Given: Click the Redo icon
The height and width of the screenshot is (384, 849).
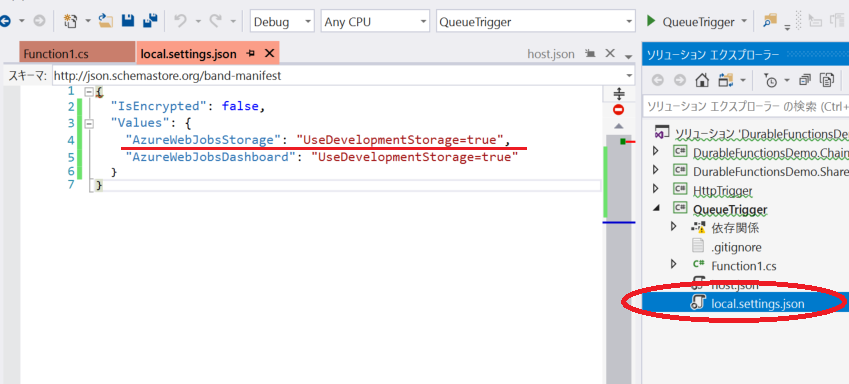Looking at the screenshot, I should coord(215,22).
